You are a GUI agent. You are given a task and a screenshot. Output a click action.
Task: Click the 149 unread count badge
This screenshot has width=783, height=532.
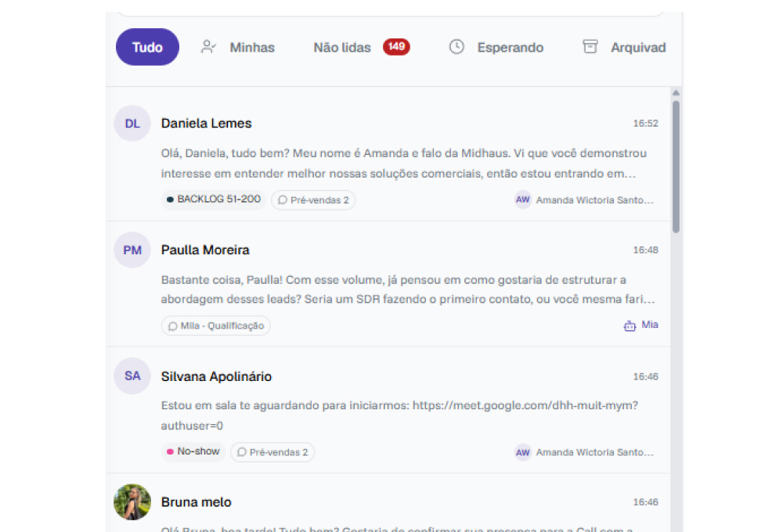396,46
